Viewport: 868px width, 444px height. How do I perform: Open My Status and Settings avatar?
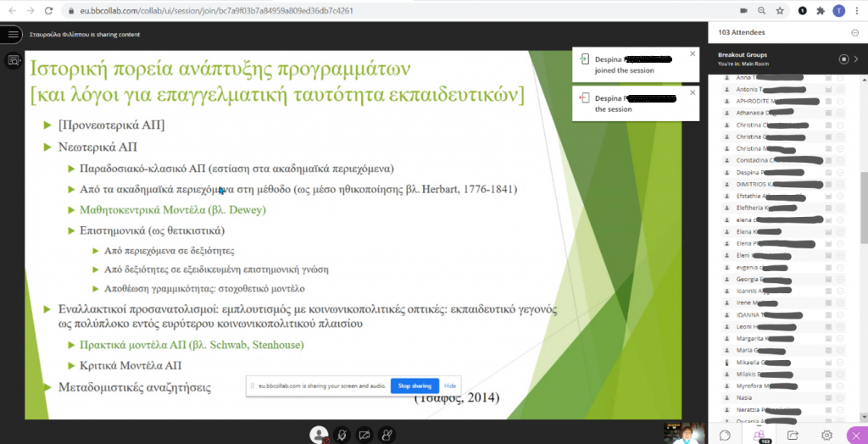click(320, 435)
